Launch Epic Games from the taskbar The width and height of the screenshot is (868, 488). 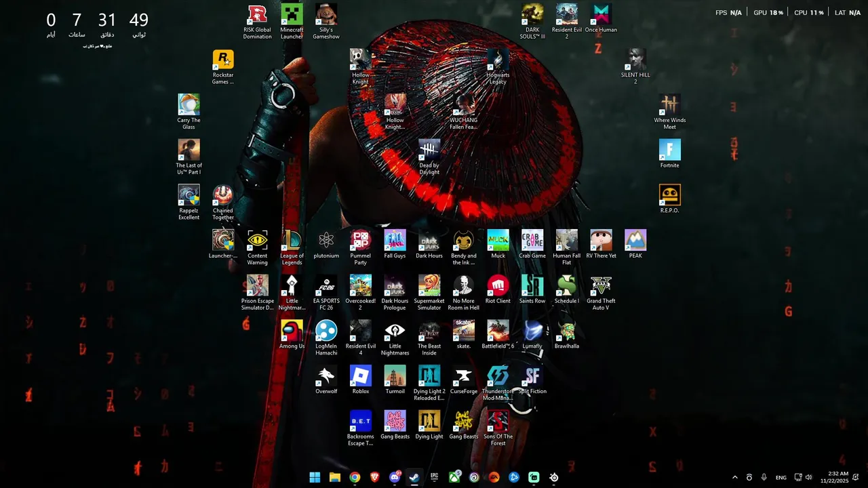pos(434,477)
